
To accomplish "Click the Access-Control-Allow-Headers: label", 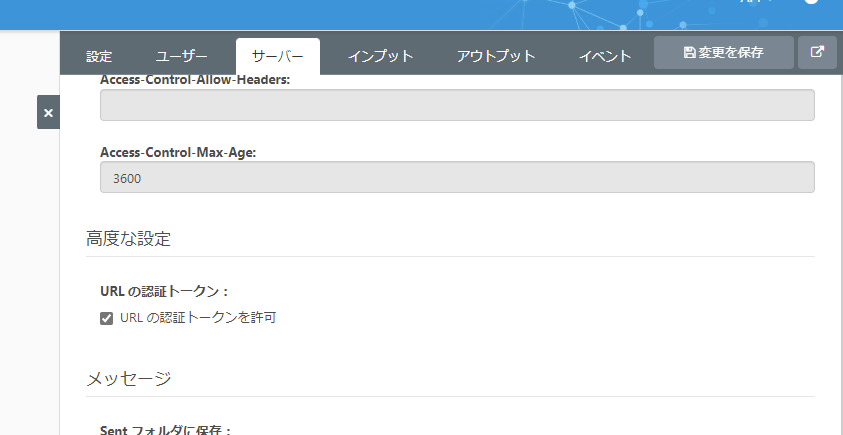I will tap(195, 80).
